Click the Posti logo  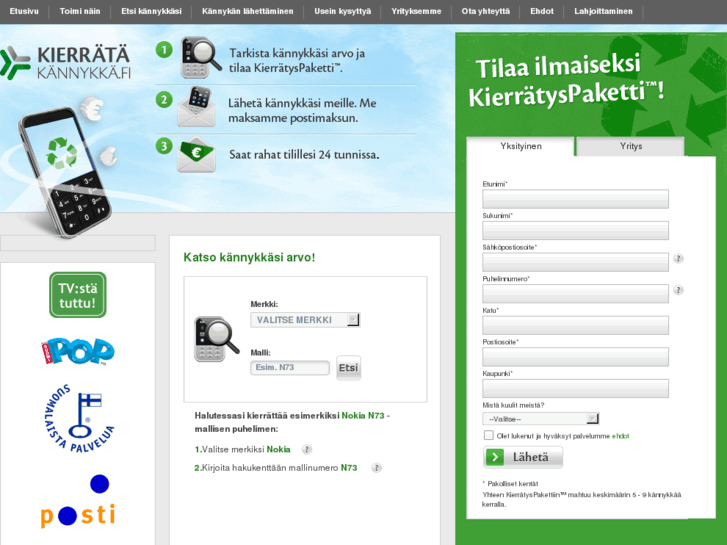[78, 501]
